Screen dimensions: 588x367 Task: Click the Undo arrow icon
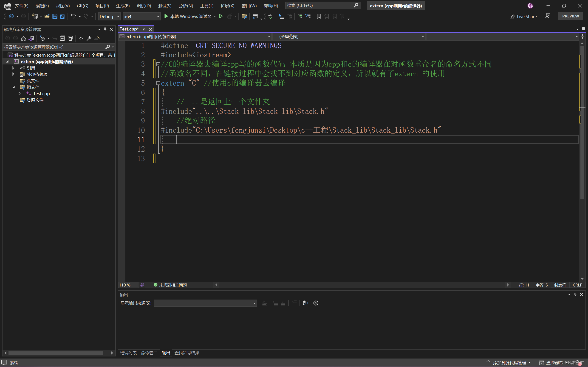click(73, 16)
